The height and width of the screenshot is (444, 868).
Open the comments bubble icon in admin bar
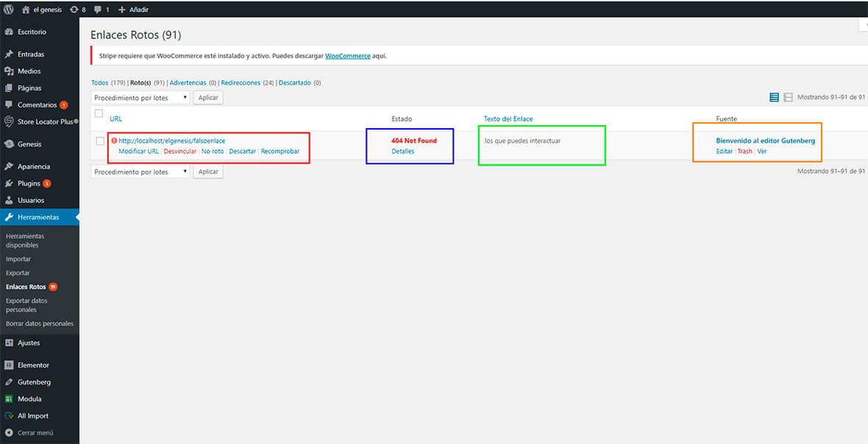pyautogui.click(x=97, y=10)
